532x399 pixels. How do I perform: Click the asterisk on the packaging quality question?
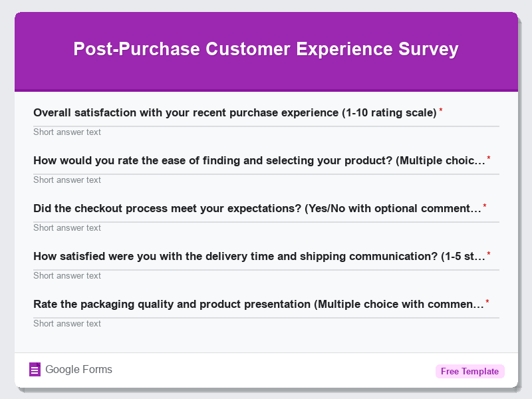[489, 301]
